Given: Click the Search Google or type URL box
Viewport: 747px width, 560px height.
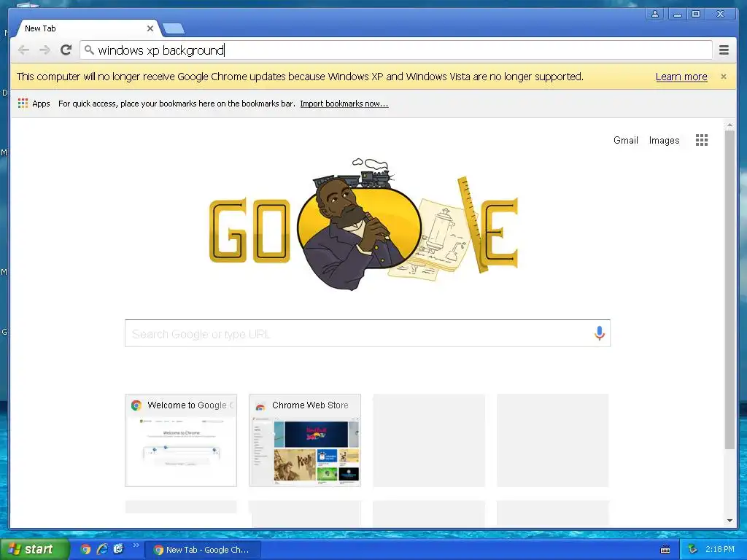Looking at the screenshot, I should 368,333.
